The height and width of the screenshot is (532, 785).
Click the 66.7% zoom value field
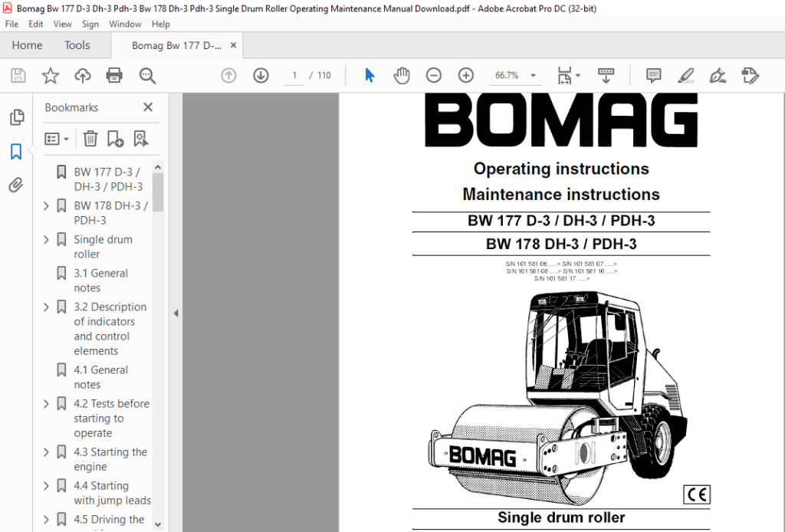point(507,76)
